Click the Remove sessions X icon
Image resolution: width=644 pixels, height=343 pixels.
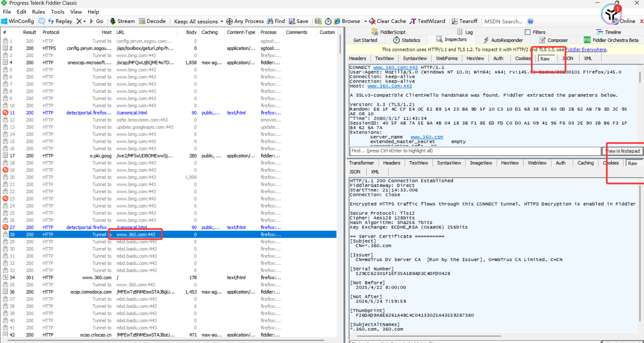click(x=79, y=21)
